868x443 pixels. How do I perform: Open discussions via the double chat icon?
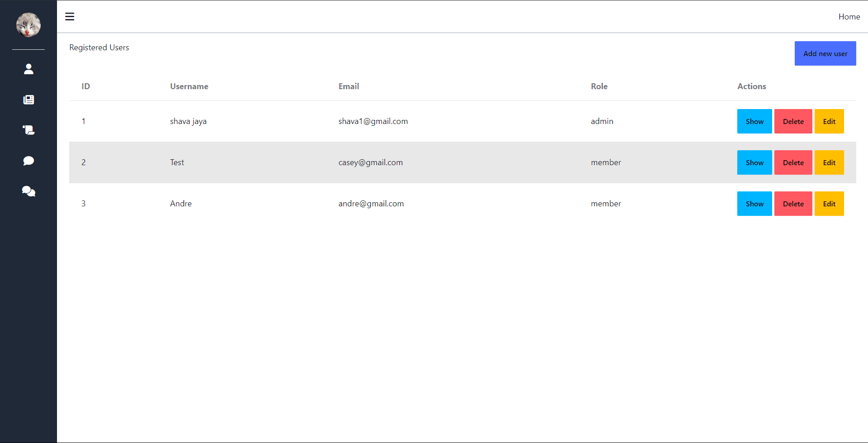pos(28,191)
